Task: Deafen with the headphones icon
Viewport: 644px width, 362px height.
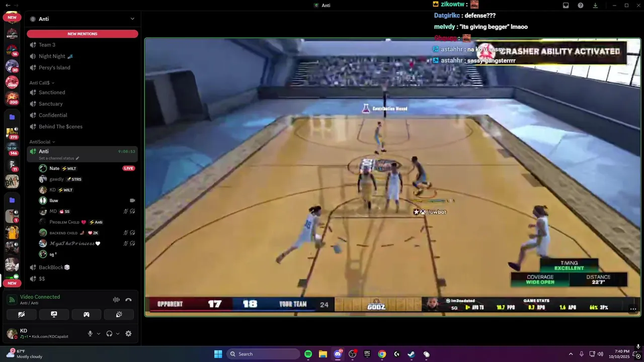Action: click(109, 333)
